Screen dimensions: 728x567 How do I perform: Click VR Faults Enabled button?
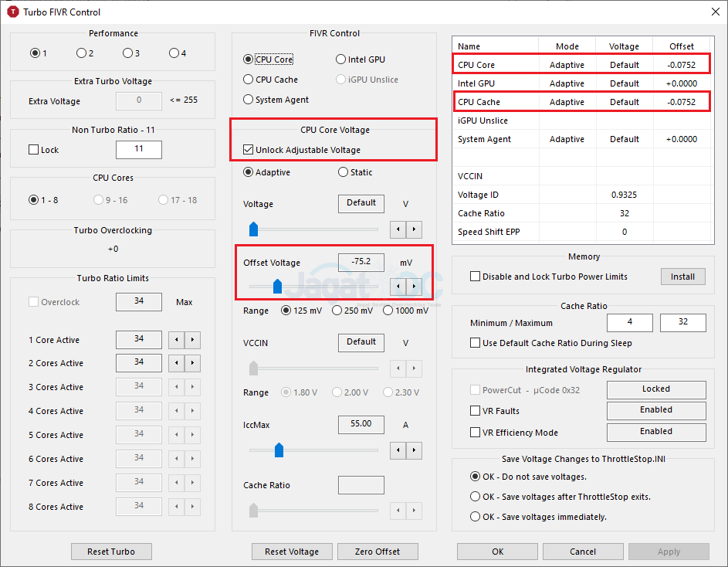[656, 410]
